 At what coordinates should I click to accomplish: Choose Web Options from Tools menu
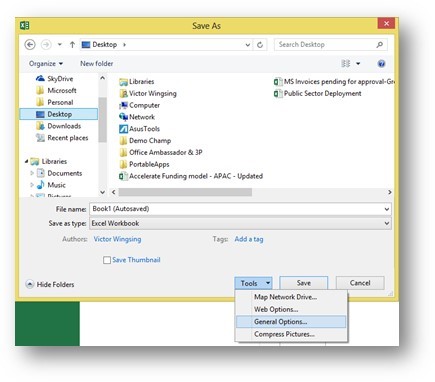(291, 309)
